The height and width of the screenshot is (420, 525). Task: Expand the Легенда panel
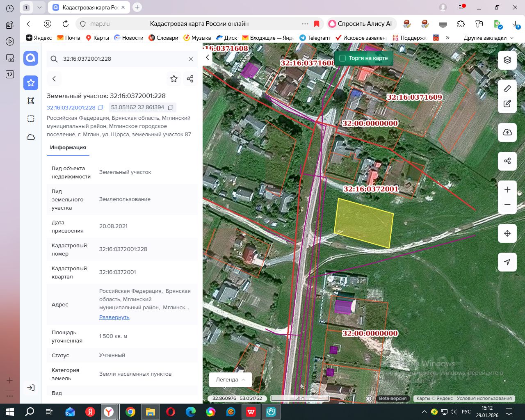click(x=231, y=380)
